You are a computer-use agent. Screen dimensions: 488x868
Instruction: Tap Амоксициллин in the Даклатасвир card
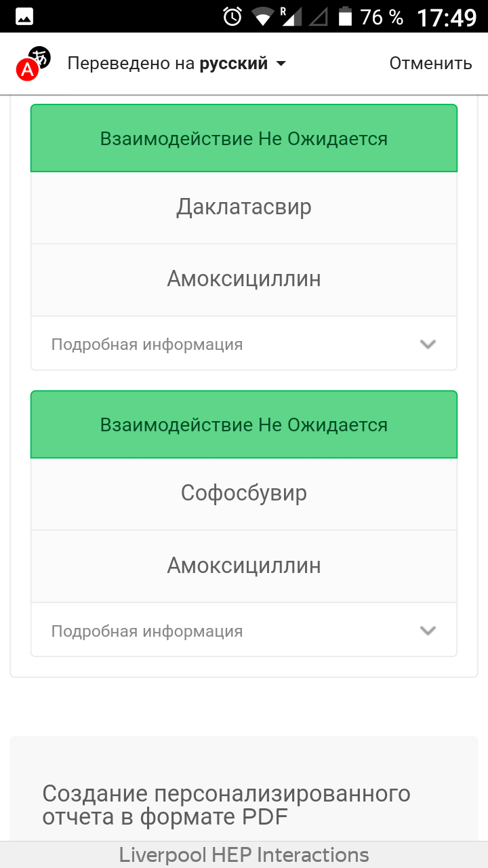click(x=244, y=279)
